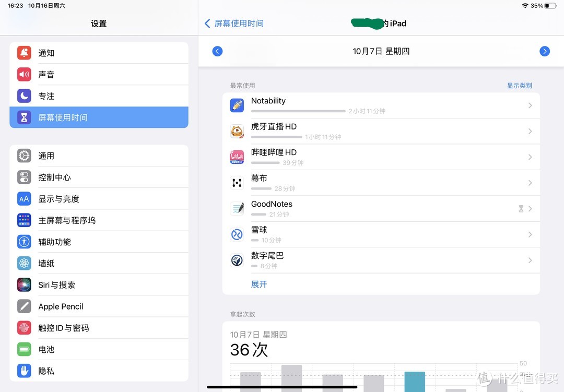Tap the 辅助功能 accessibility icon
564x392 pixels.
24,242
